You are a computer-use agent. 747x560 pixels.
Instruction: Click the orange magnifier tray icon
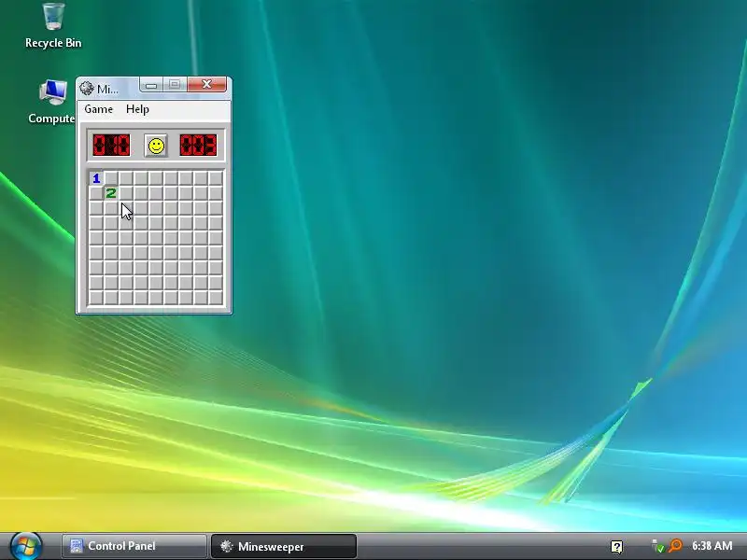tap(675, 546)
